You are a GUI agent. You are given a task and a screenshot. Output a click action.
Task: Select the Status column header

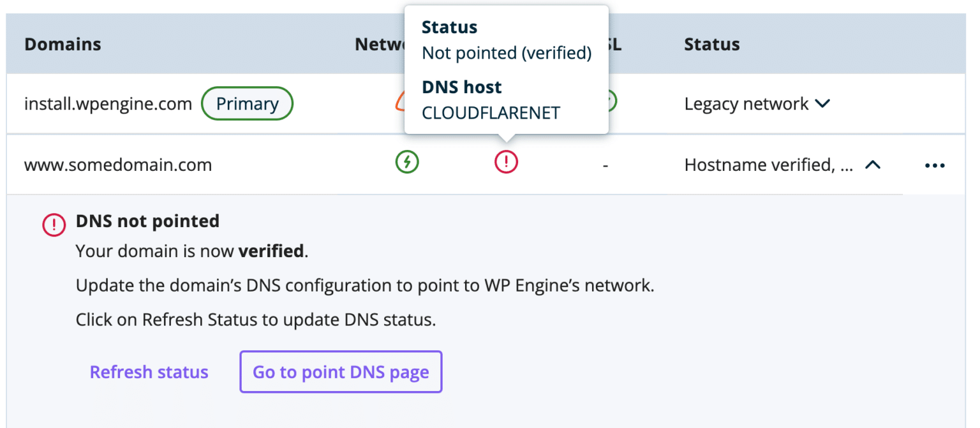711,43
